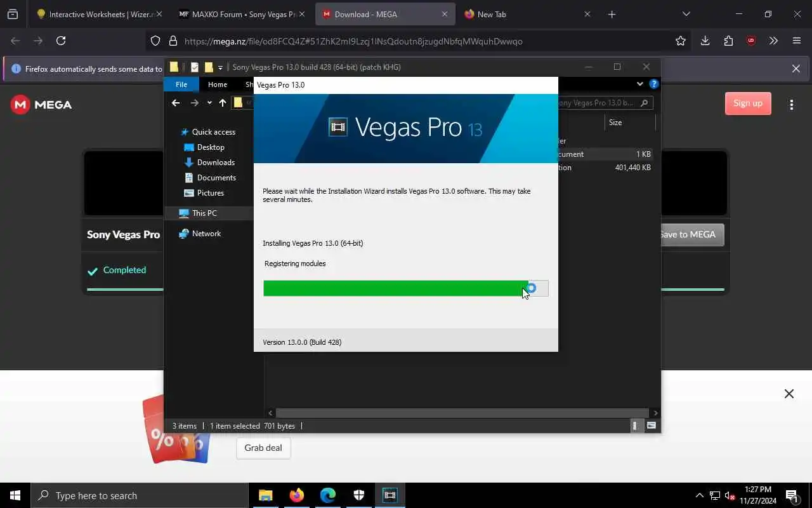Viewport: 812px width, 508px height.
Task: Click the installer green progress bar
Action: tap(406, 288)
